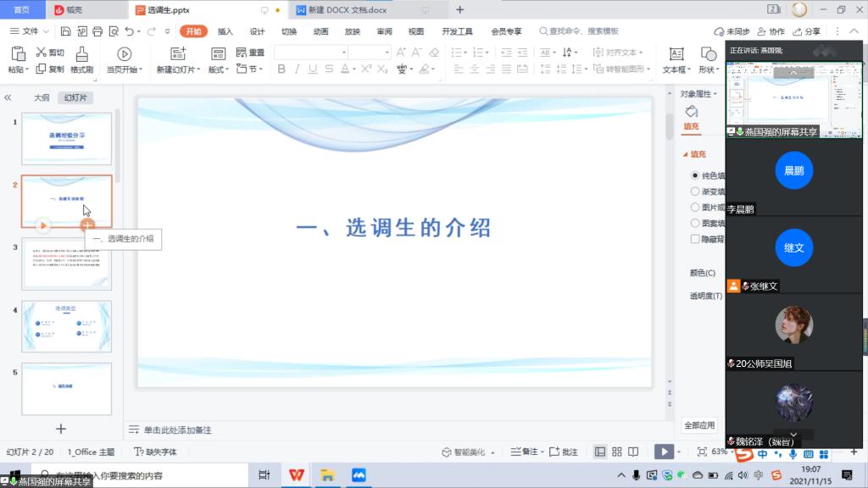This screenshot has height=488, width=868.
Task: Select slide 4 thumbnail in the slide panel
Action: click(x=66, y=326)
